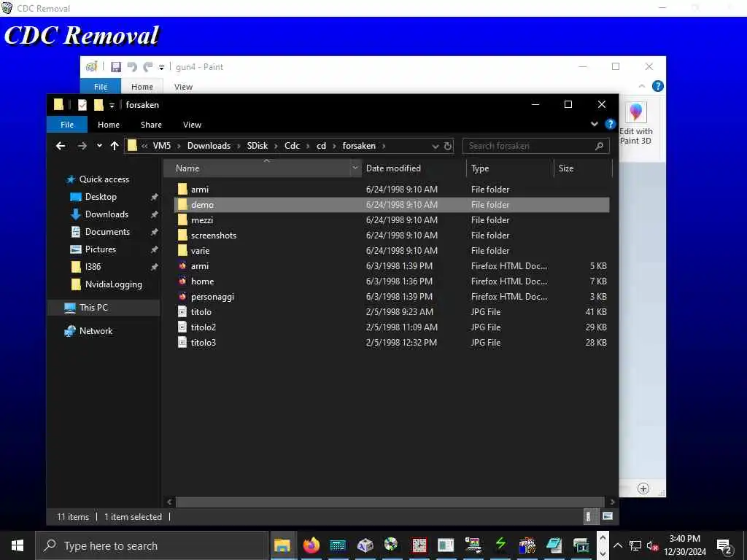Open Explorer Home tab
This screenshot has width=747, height=560.
tap(109, 125)
